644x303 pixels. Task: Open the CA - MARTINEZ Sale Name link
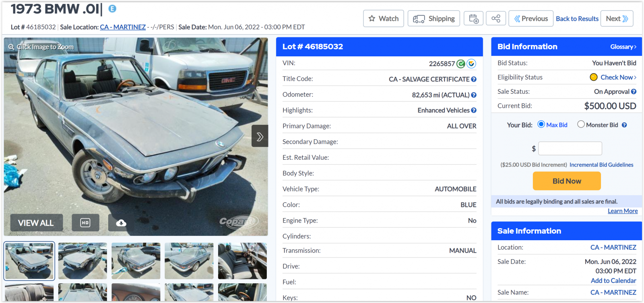click(x=613, y=293)
